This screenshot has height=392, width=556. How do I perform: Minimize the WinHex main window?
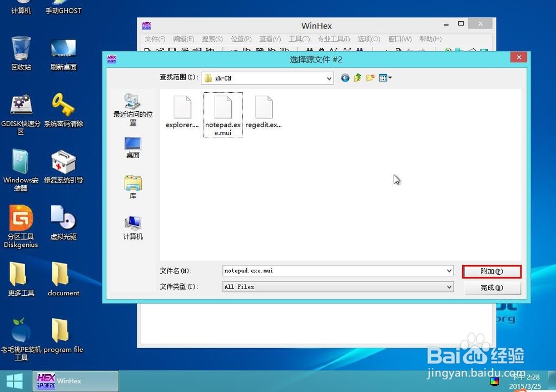(x=446, y=24)
